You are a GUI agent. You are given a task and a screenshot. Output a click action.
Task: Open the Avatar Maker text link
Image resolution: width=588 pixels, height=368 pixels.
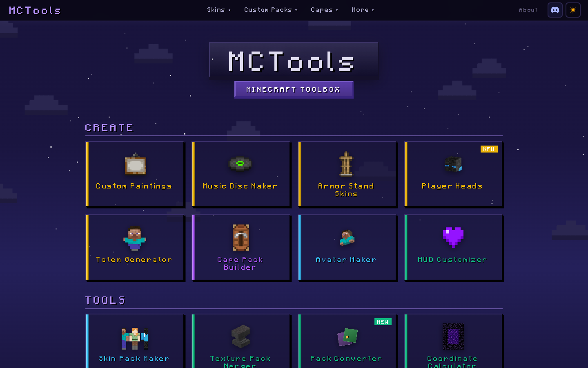tap(346, 260)
